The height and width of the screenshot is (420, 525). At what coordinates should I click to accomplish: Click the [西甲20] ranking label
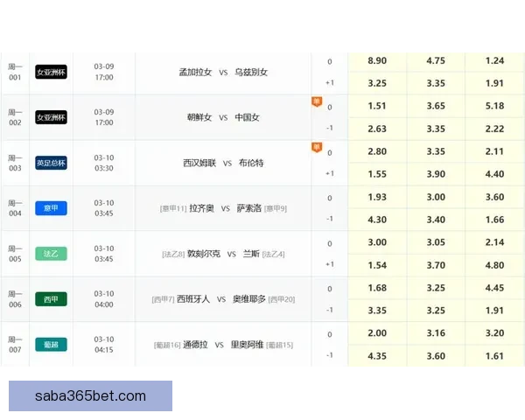[282, 299]
